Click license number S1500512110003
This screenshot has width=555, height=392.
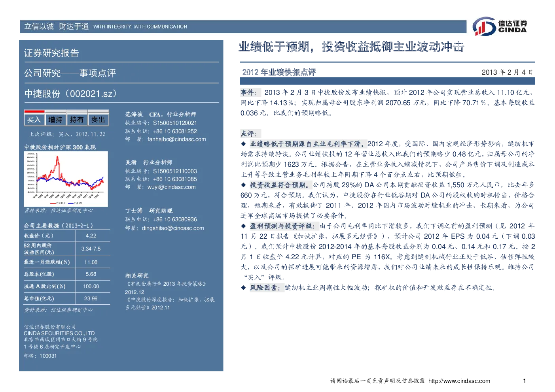[175, 171]
